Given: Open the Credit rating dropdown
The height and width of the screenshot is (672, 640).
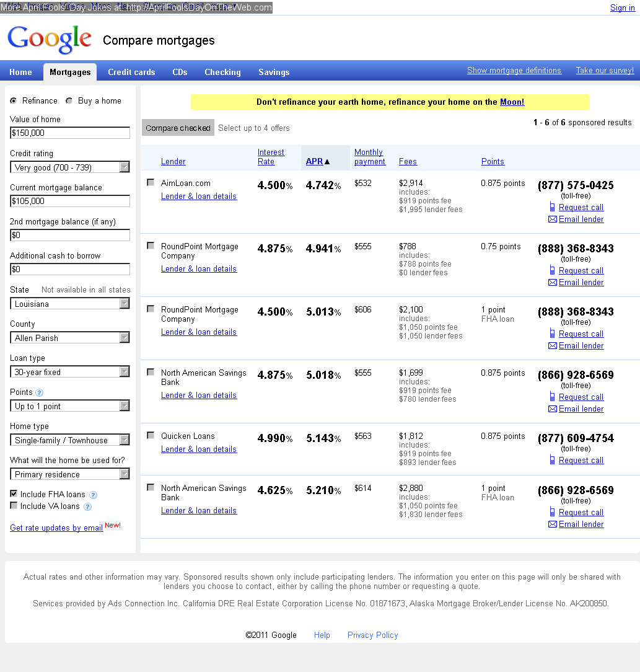Looking at the screenshot, I should point(70,167).
